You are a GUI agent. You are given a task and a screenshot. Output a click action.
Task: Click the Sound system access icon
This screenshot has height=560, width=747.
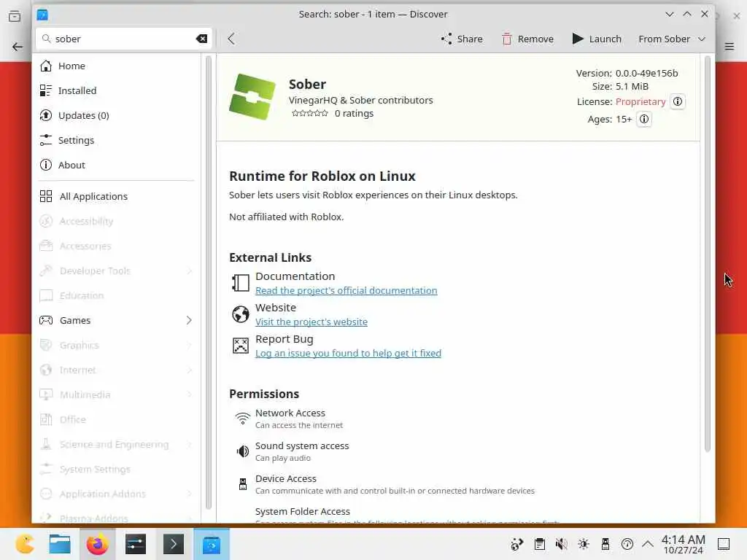(242, 451)
